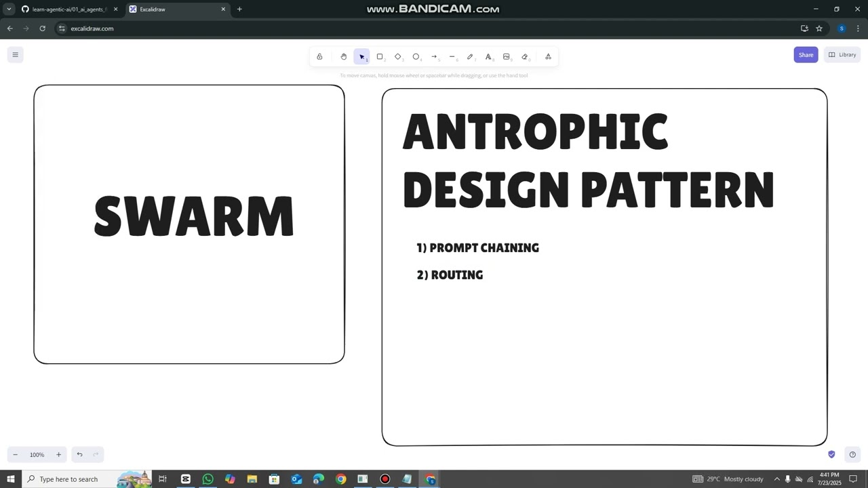
Task: Toggle the keep-tool-active lock icon
Action: 319,56
